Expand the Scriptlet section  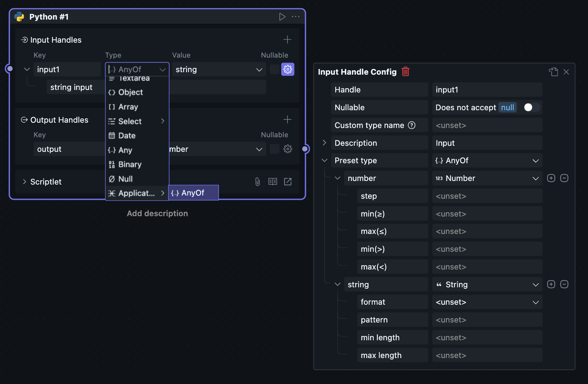coord(25,182)
